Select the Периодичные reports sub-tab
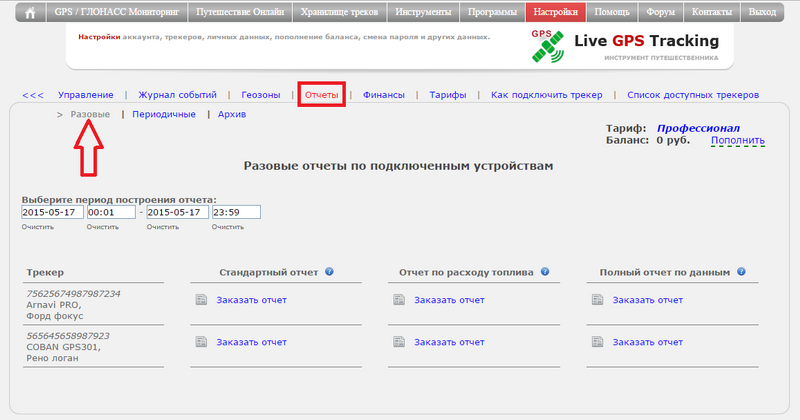 coord(164,115)
